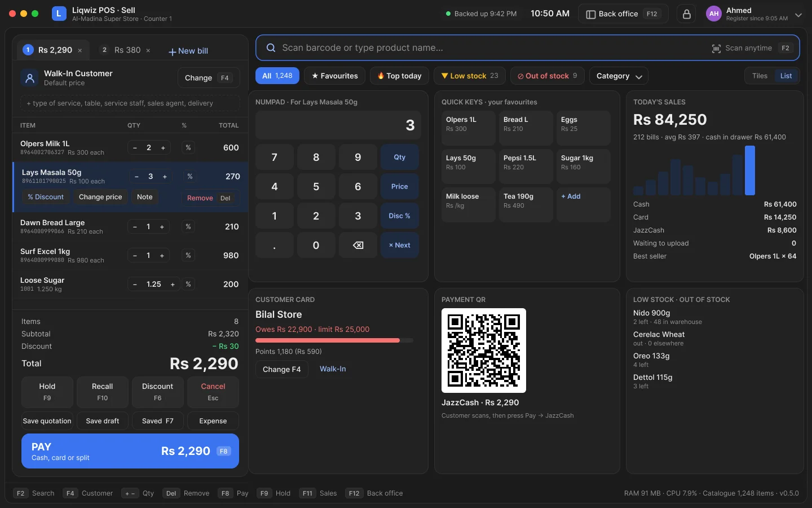Switch to Tiles view
Screen dimensions: 812x508
click(x=760, y=76)
